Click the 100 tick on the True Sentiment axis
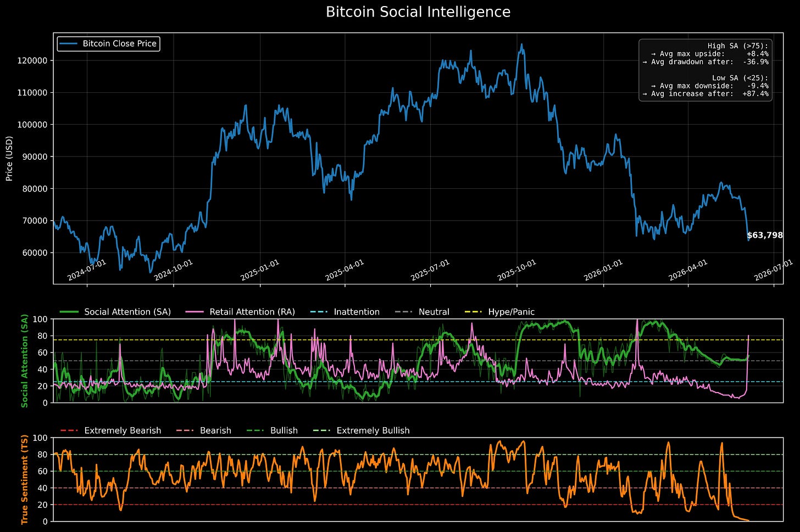 (x=41, y=438)
